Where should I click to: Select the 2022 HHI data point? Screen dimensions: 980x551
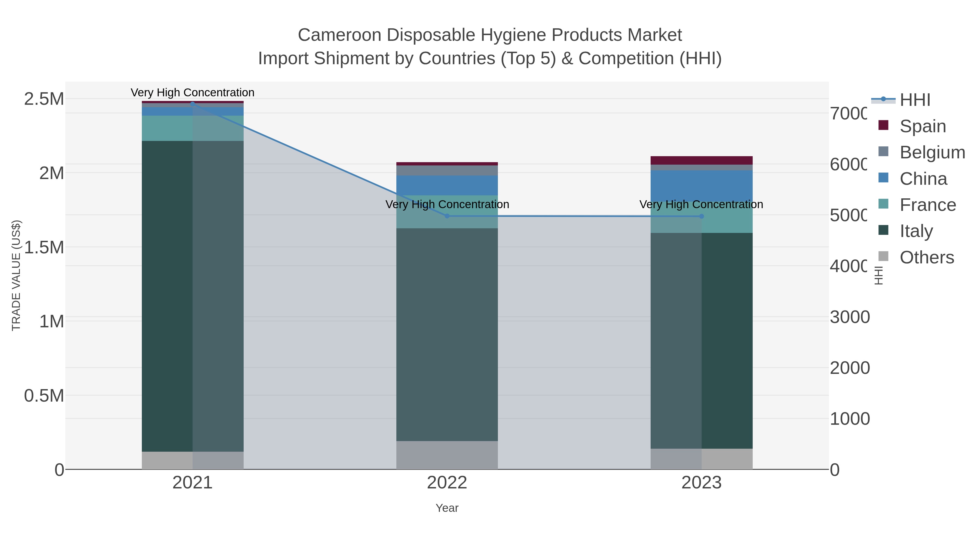click(447, 216)
